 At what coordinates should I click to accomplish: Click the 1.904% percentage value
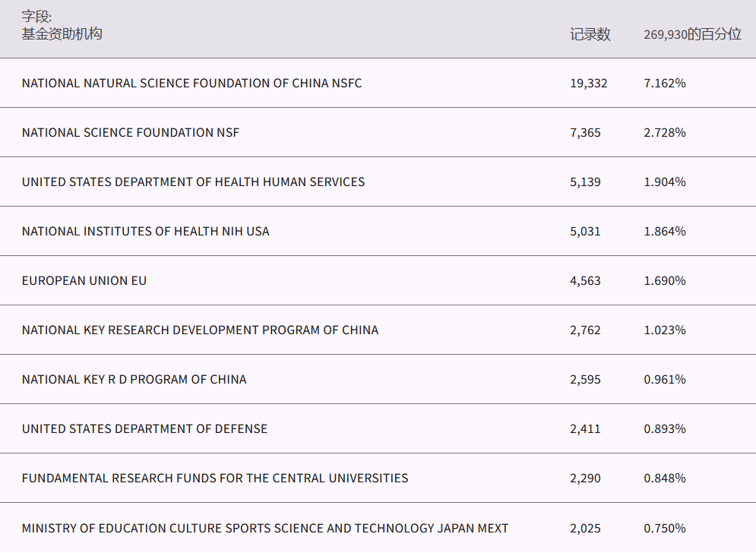click(664, 182)
